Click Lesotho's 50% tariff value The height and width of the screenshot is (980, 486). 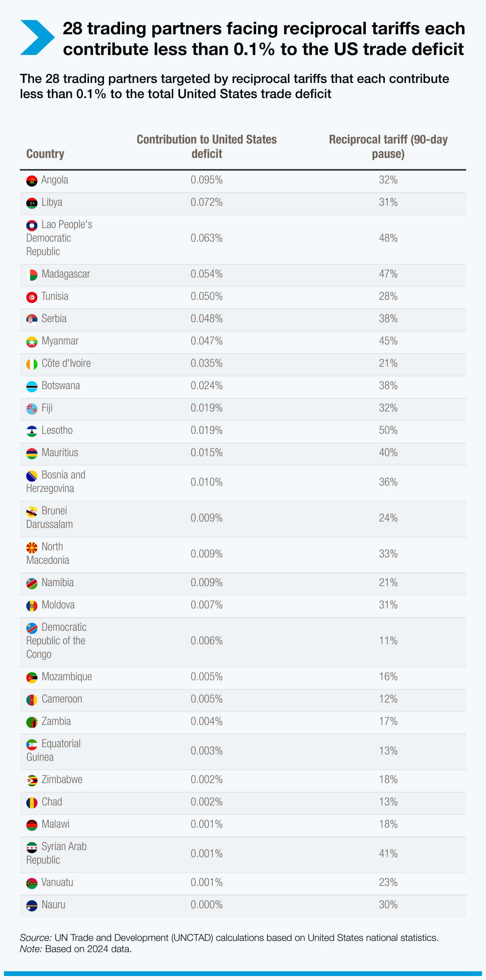[388, 431]
